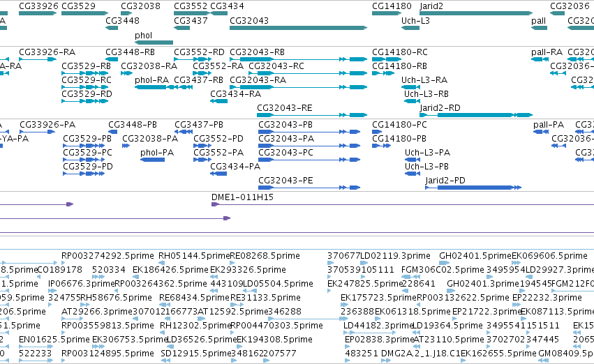Select EST EP02838.3prime
The image size is (594, 364).
point(379,340)
